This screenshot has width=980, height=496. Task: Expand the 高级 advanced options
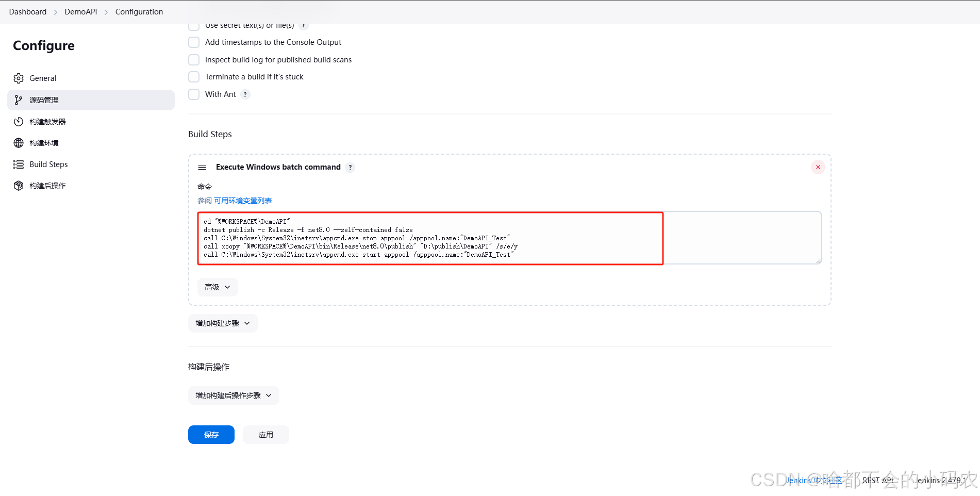tap(217, 287)
